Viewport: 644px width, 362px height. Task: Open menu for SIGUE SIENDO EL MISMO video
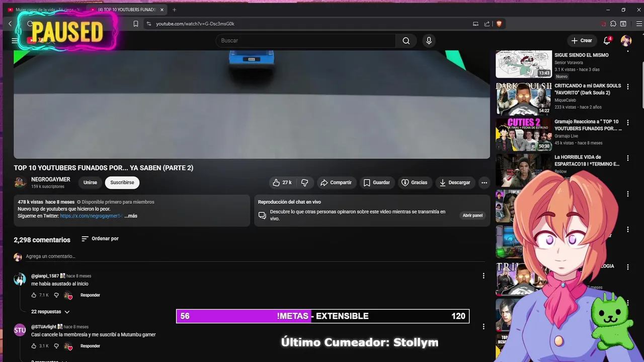pos(627,51)
